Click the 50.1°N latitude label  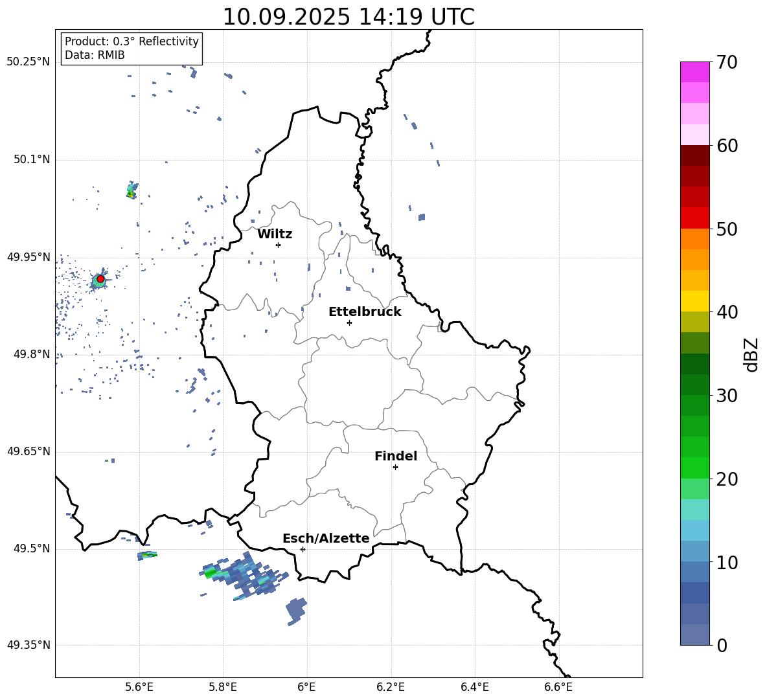pos(32,160)
